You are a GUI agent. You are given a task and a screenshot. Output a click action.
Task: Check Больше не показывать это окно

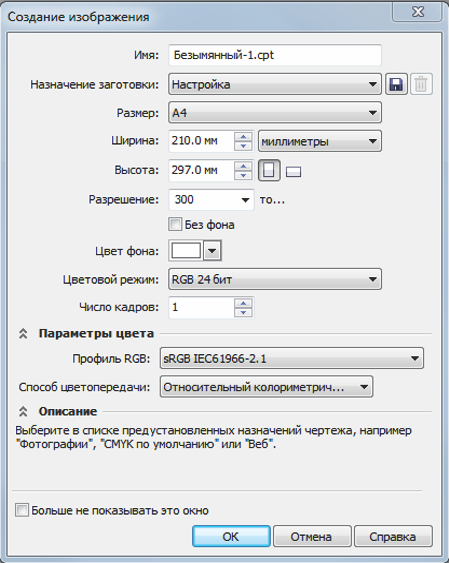[22, 510]
